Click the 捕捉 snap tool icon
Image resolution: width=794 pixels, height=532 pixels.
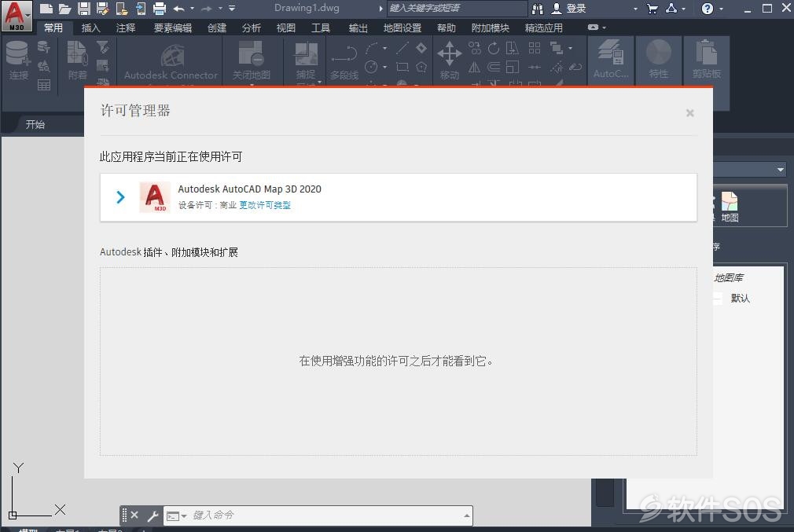306,62
